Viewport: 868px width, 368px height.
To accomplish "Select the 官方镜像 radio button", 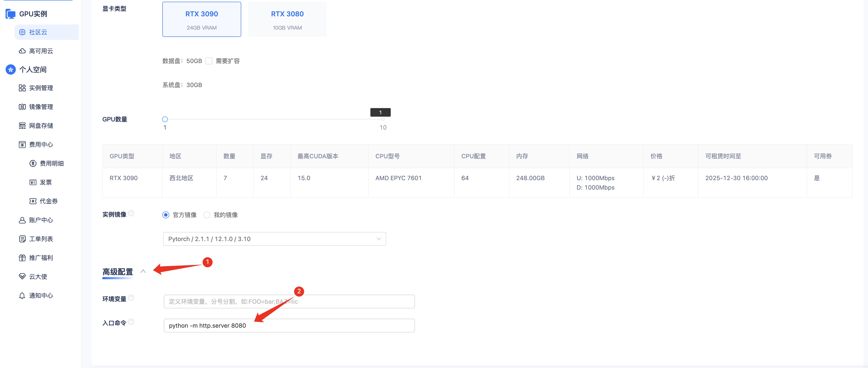I will pyautogui.click(x=166, y=215).
